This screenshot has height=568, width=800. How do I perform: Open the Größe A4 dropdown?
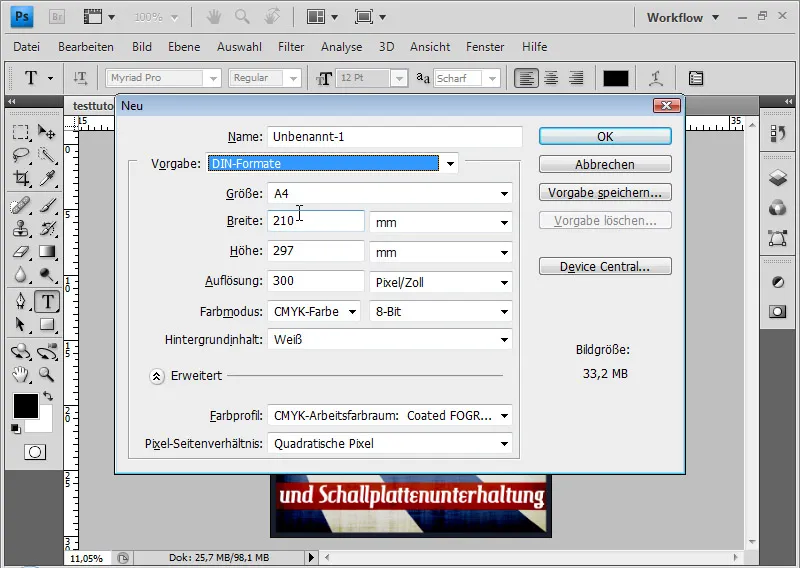click(390, 193)
